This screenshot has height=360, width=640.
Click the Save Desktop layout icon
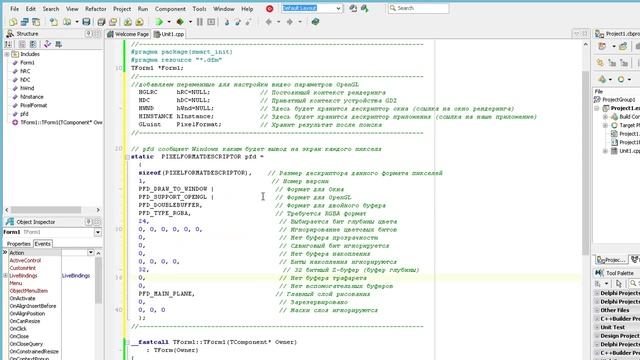point(353,9)
